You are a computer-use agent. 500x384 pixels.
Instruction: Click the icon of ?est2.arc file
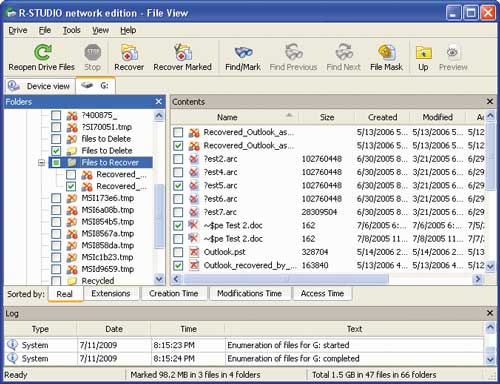click(x=194, y=159)
